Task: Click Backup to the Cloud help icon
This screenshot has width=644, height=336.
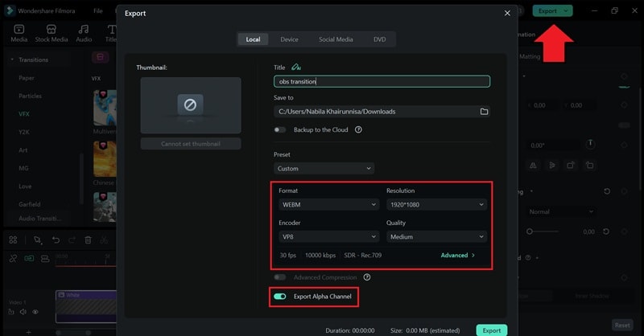Action: click(358, 129)
